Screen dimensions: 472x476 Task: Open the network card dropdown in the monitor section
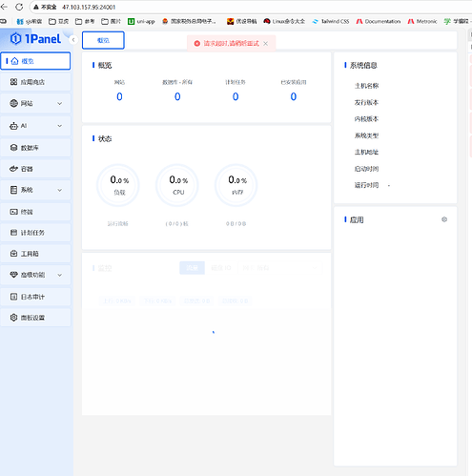280,268
